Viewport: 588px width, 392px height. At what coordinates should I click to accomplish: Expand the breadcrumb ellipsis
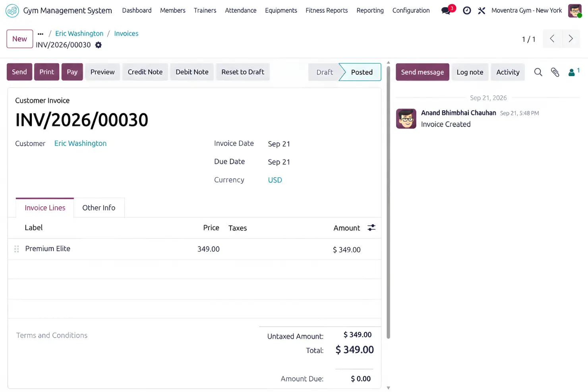coord(41,34)
